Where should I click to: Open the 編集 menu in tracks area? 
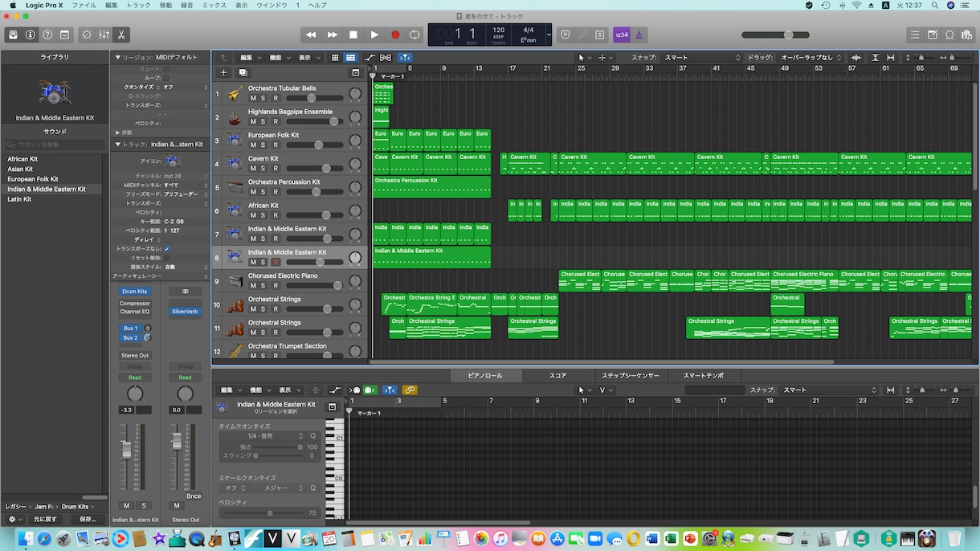pos(249,58)
